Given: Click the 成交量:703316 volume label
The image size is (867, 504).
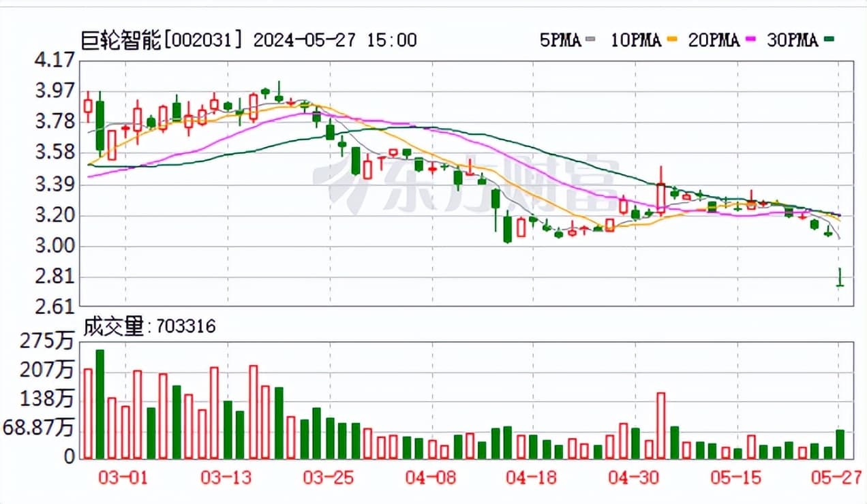Looking at the screenshot, I should click(x=149, y=327).
